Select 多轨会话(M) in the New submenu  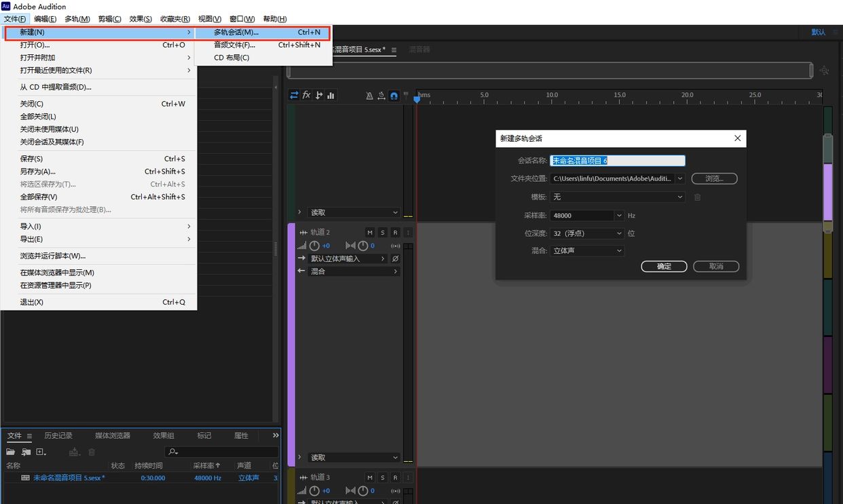tap(263, 32)
